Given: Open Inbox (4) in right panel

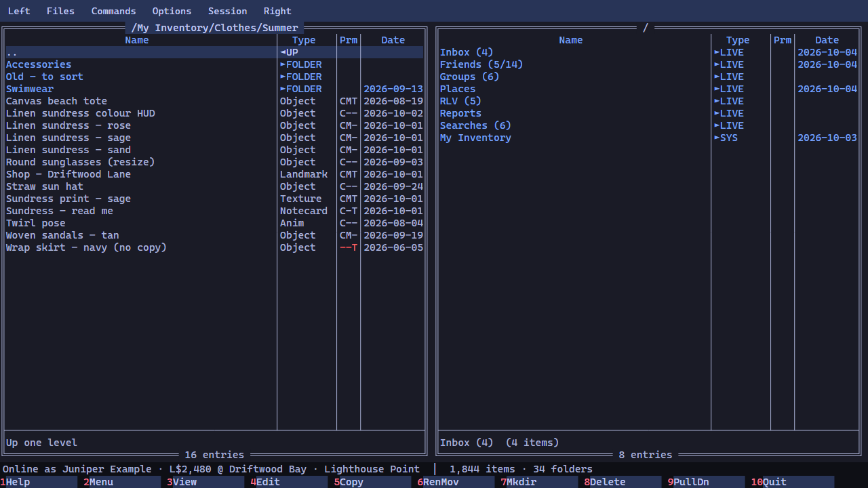Looking at the screenshot, I should 648,52.
